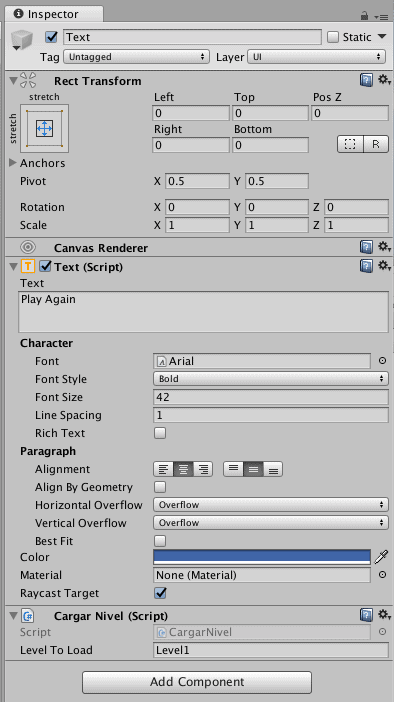Open the Script object picker circle
Image resolution: width=394 pixels, height=702 pixels.
coord(382,632)
